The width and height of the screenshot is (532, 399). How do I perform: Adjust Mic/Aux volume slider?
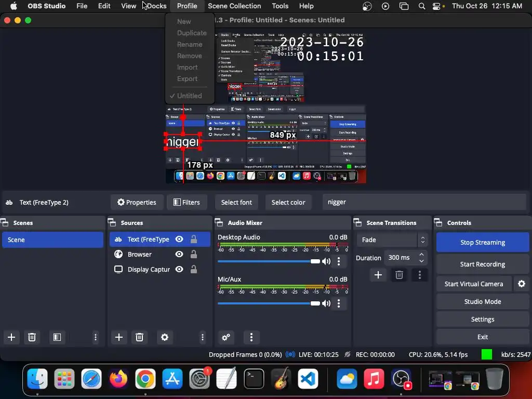point(269,303)
